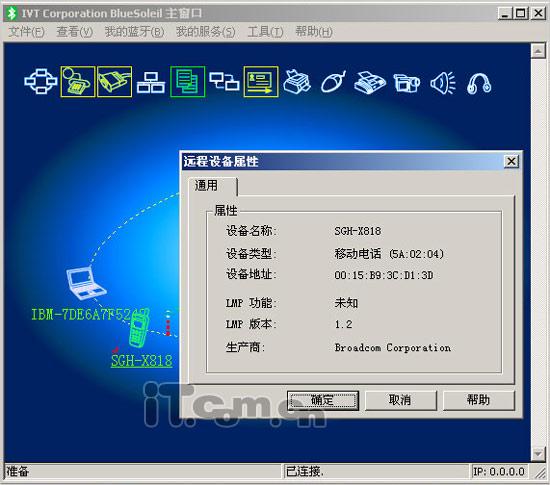Click the SGH-X818 device label link
The width and height of the screenshot is (550, 485).
(142, 361)
